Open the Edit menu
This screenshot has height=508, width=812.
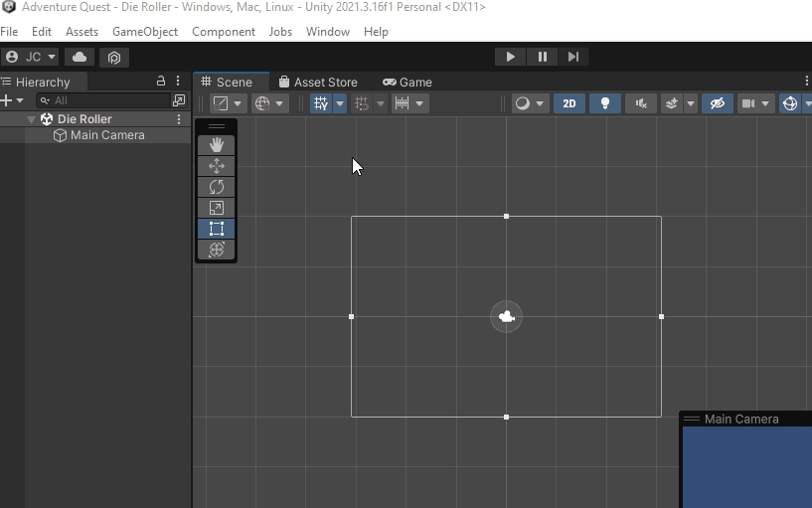[x=42, y=32]
